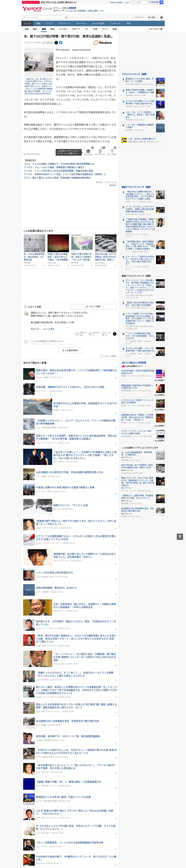Viewport: 186px width, 868px height.
Task: Expand comment with もっと見る link
Action: click(x=49, y=329)
